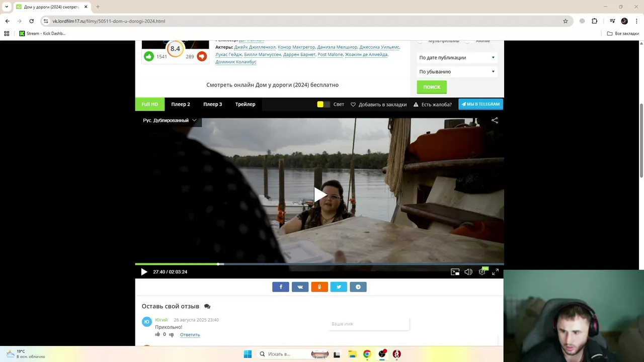
Task: Open the Chrome apps grid icon in bookmarks bar
Action: [x=7, y=34]
